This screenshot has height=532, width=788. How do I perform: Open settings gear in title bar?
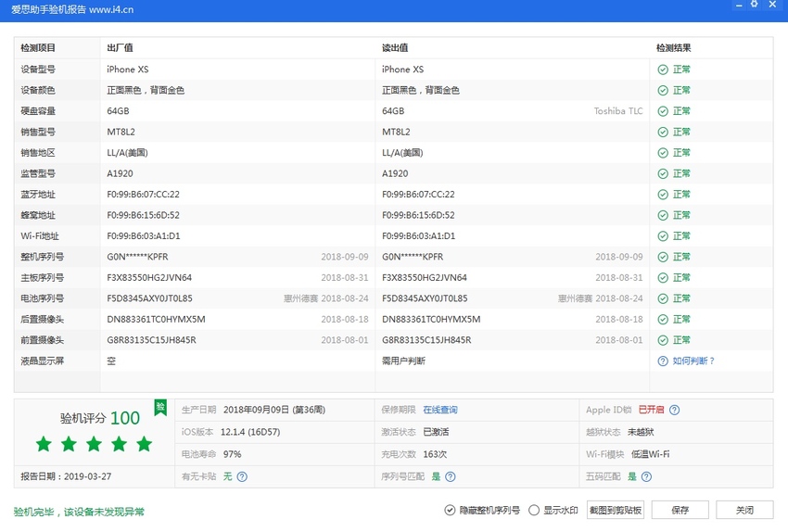click(x=755, y=5)
